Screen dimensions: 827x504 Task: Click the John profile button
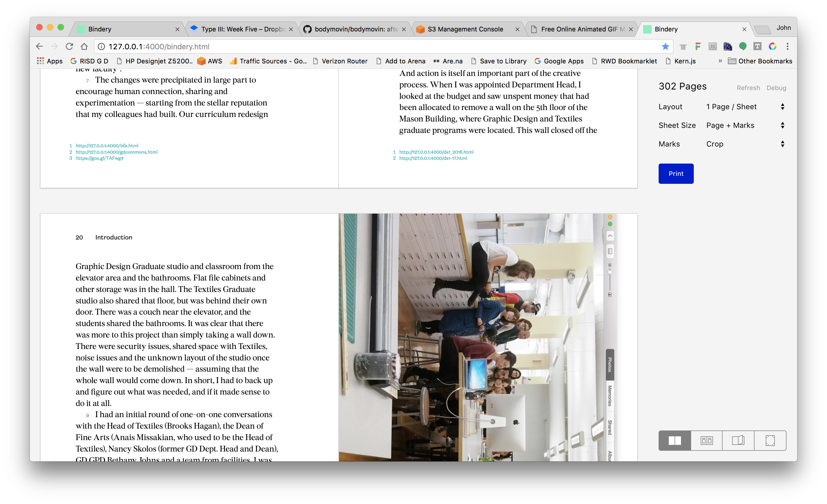[784, 28]
